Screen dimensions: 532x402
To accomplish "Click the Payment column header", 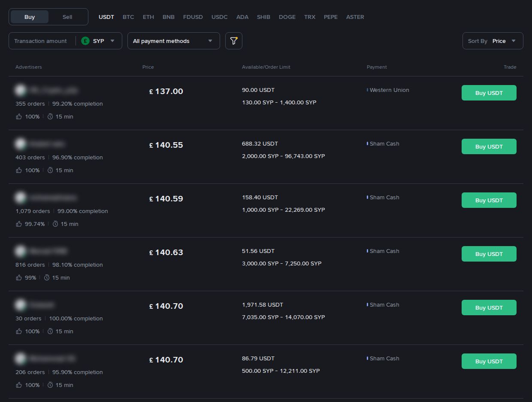I will tap(377, 67).
